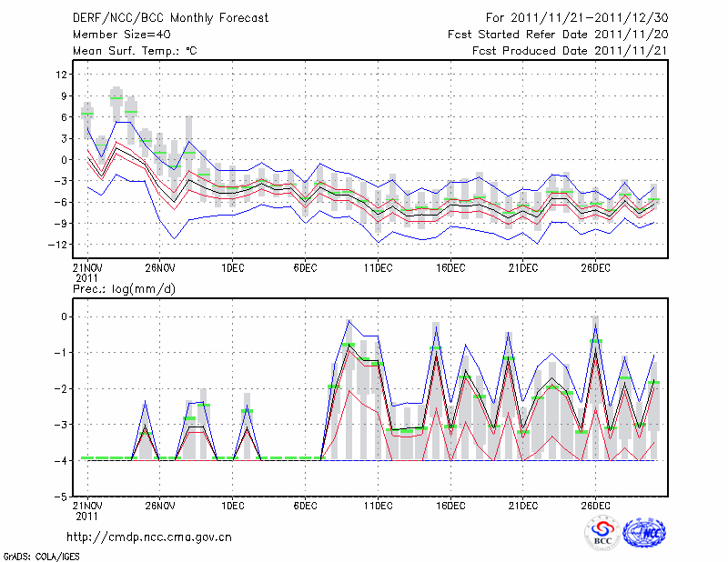The image size is (728, 562).
Task: Click the forecast period 2011/11/21-2011/12/30 text
Action: click(x=575, y=17)
